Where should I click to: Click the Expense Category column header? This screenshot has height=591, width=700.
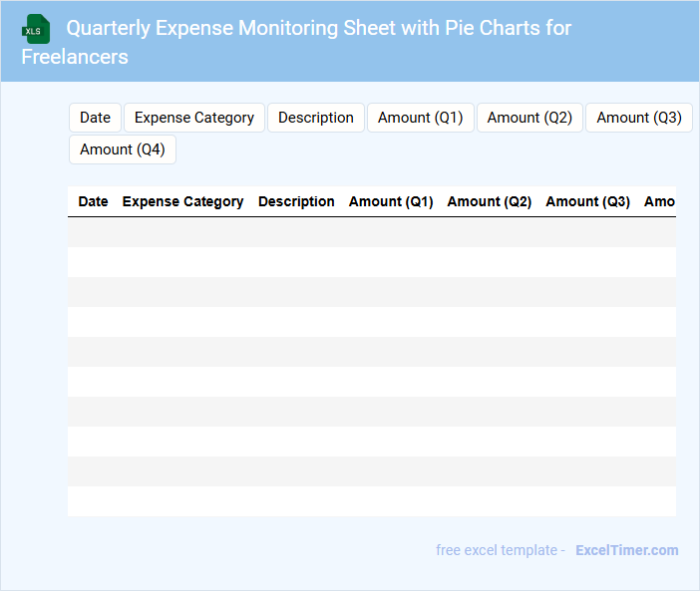182,201
